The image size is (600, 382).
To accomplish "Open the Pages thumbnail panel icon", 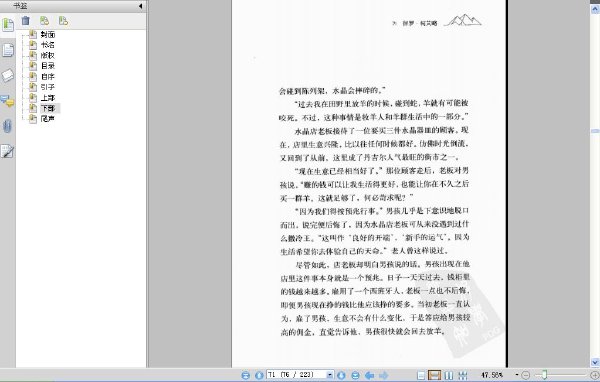I will 8,50.
